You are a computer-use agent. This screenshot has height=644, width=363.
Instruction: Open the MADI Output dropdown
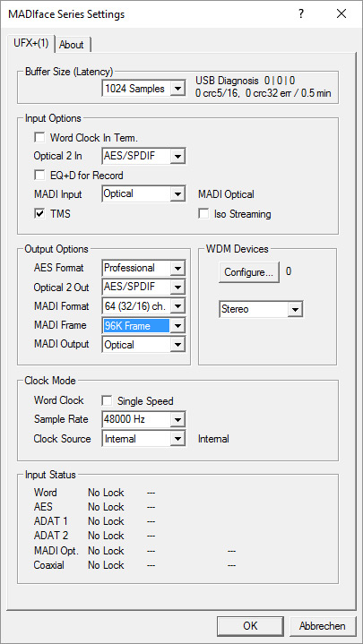(x=143, y=345)
